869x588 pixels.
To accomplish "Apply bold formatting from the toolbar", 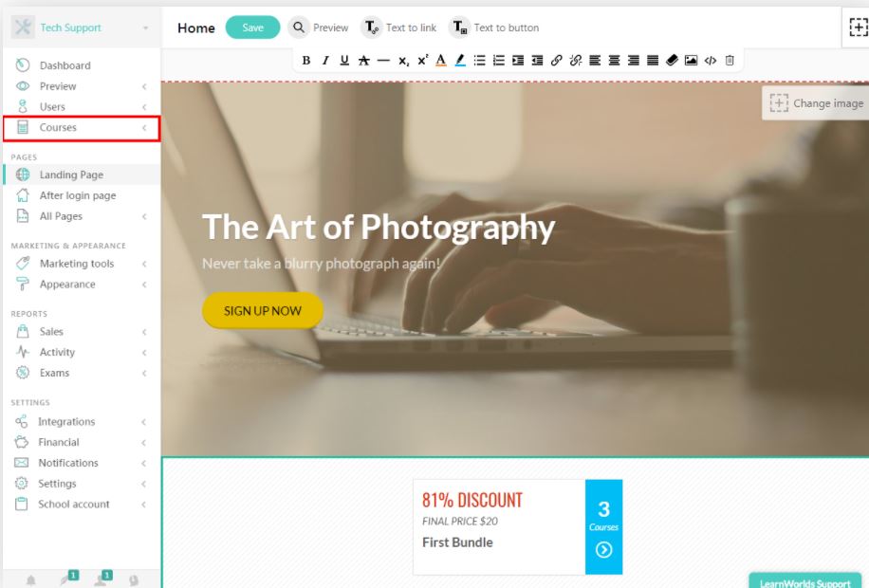I will pos(305,61).
